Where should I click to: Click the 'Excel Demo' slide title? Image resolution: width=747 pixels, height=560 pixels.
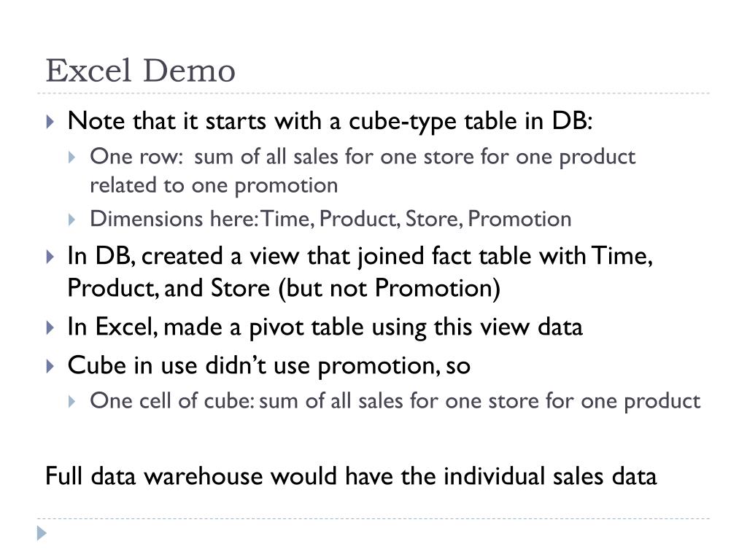tap(141, 71)
